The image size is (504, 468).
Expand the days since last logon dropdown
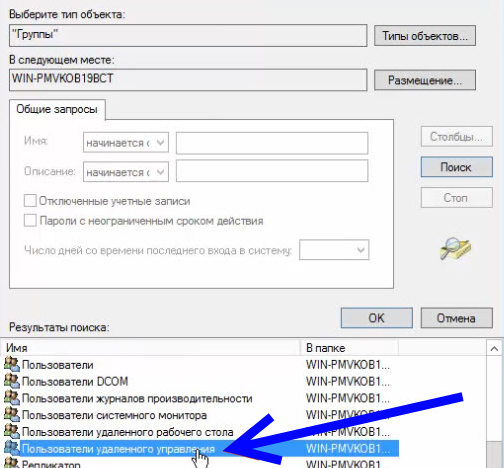click(334, 250)
